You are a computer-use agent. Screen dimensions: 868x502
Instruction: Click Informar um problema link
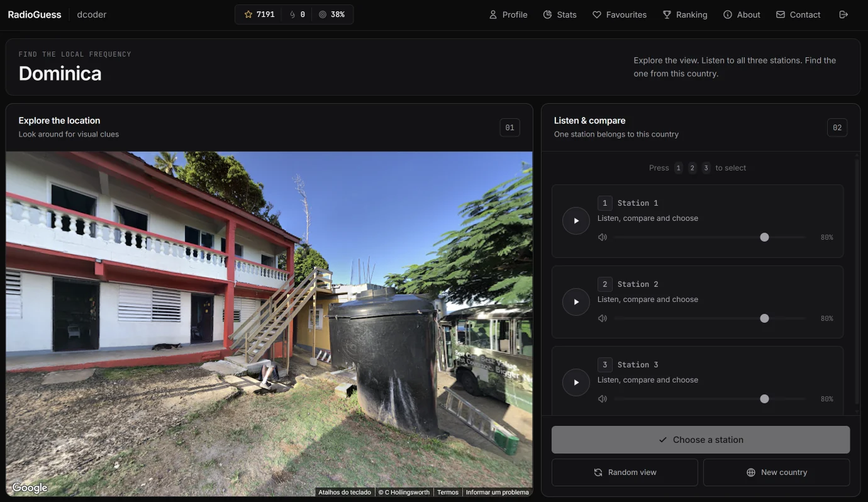pyautogui.click(x=497, y=492)
